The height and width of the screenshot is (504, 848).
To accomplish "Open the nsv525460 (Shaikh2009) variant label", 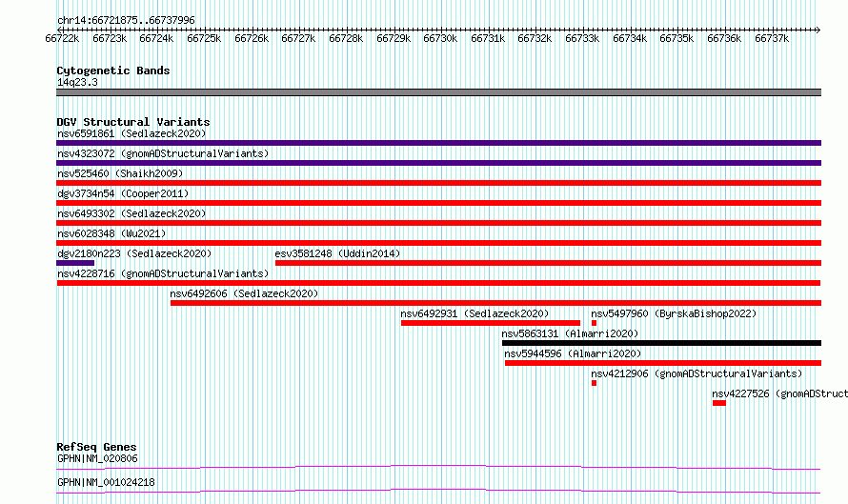I will click(x=120, y=173).
